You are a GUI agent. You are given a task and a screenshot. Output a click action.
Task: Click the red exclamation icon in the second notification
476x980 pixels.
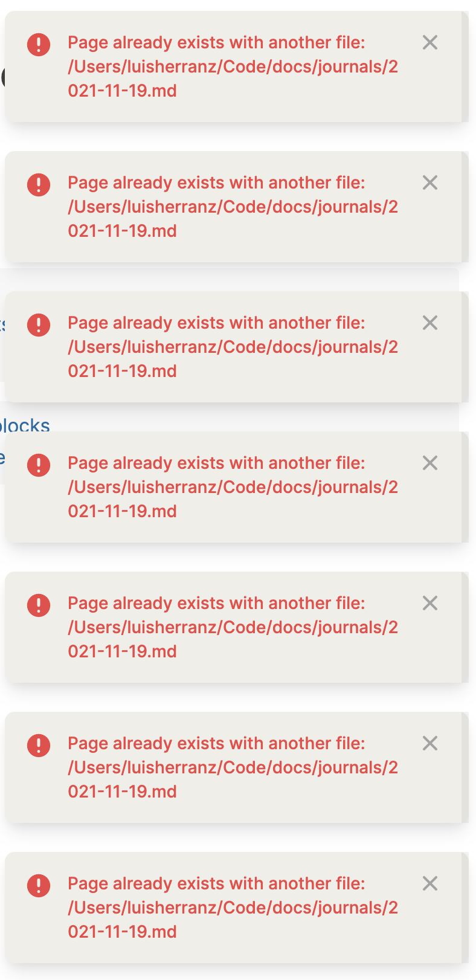(x=38, y=185)
